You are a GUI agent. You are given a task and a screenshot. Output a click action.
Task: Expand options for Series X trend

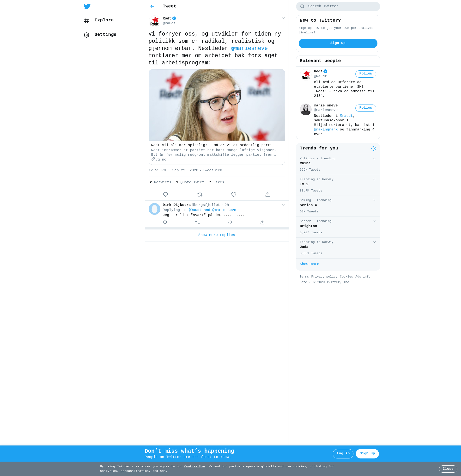(374, 200)
